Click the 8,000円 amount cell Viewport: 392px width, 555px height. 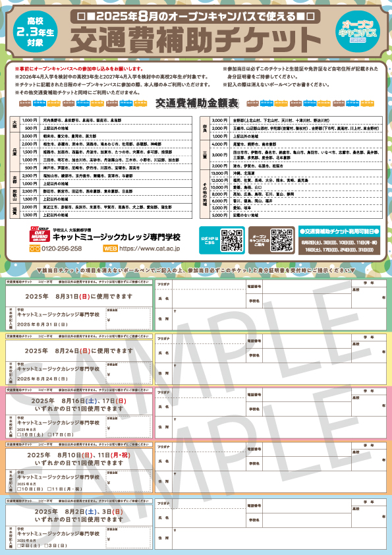(x=219, y=194)
